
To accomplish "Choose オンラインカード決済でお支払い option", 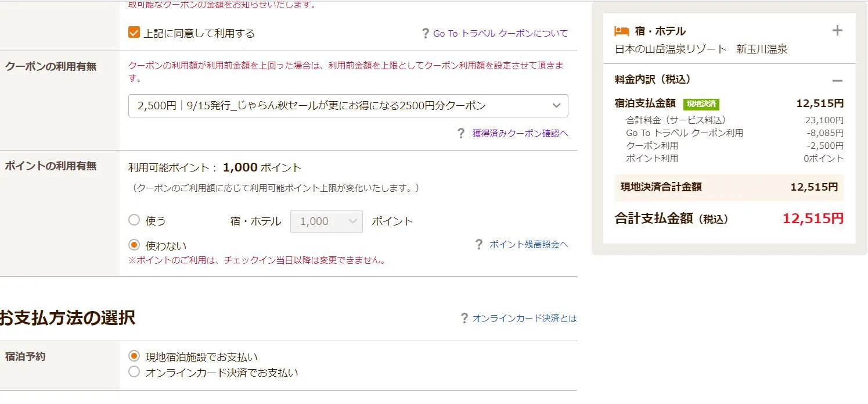I will click(x=134, y=371).
